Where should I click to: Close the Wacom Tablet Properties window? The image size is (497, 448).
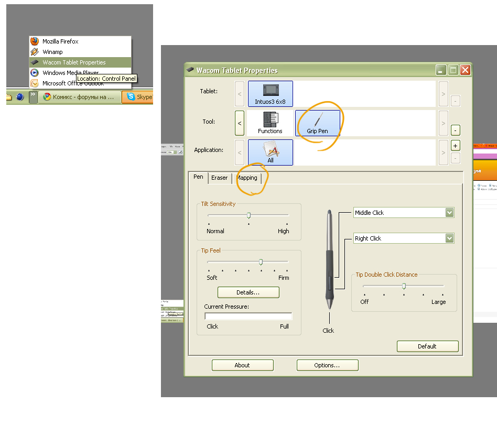[465, 70]
